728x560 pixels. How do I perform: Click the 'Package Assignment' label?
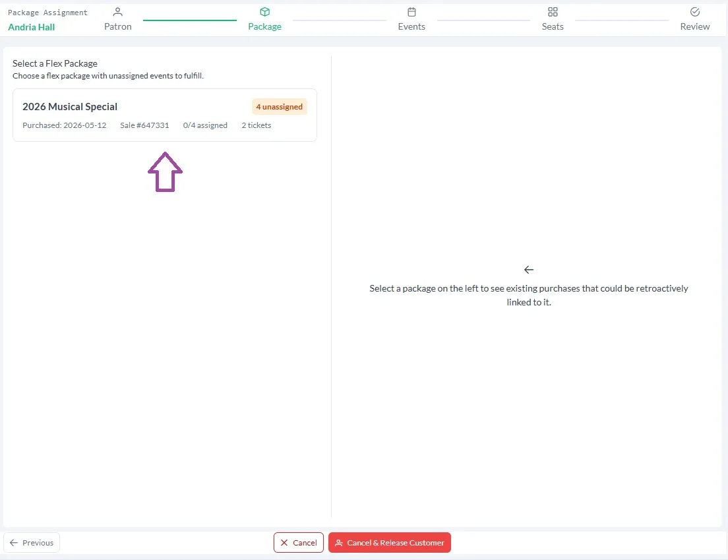pyautogui.click(x=47, y=13)
